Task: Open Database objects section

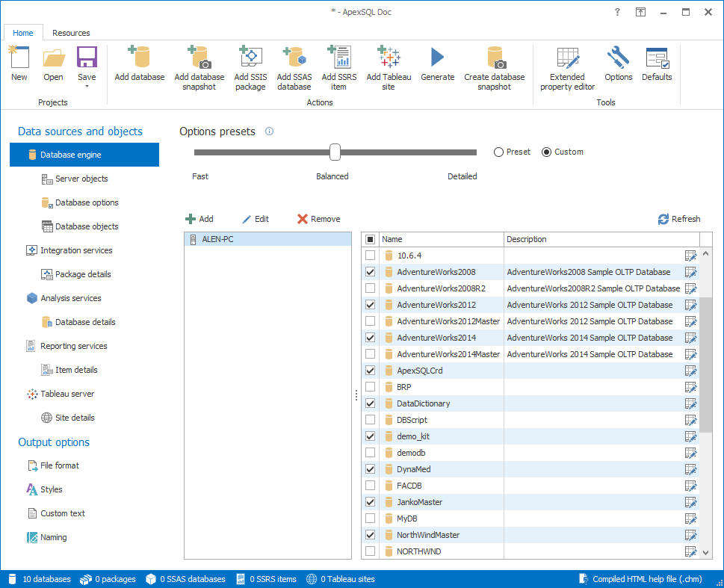Action: (x=80, y=226)
